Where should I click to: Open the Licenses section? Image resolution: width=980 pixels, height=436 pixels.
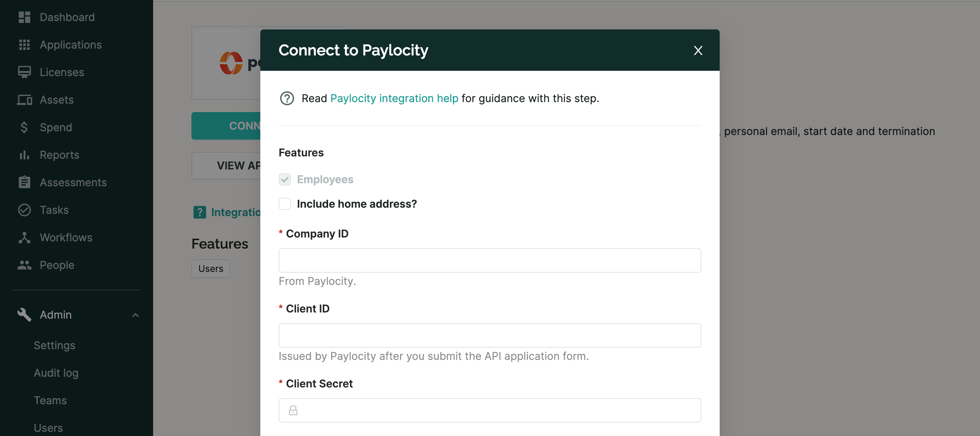(x=62, y=72)
